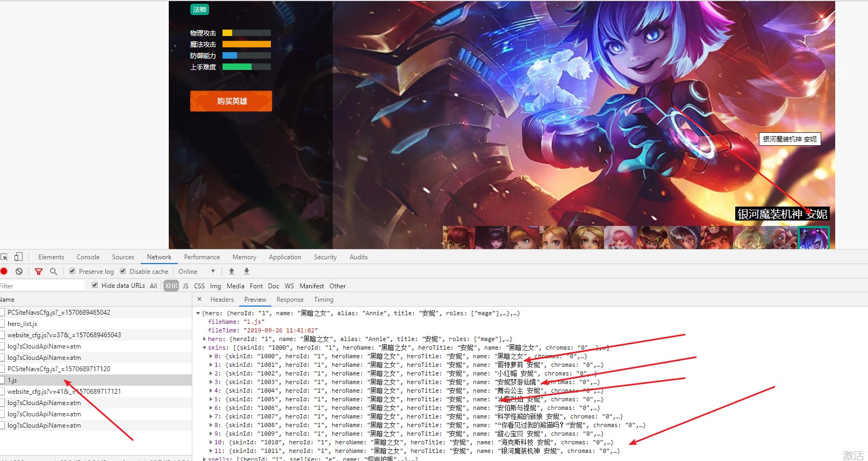Show the request Headers tab
Image resolution: width=868 pixels, height=461 pixels.
(x=222, y=300)
